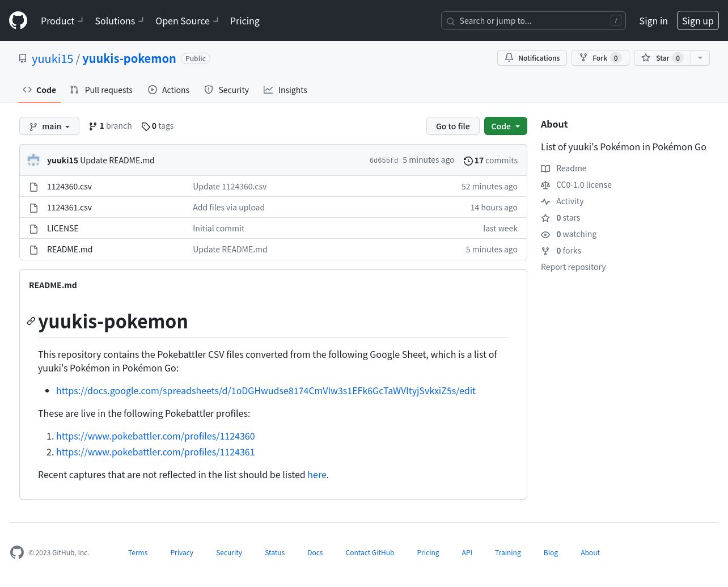Screen dimensions: 728x587
Task: Open the star lists dropdown arrow
Action: click(700, 58)
